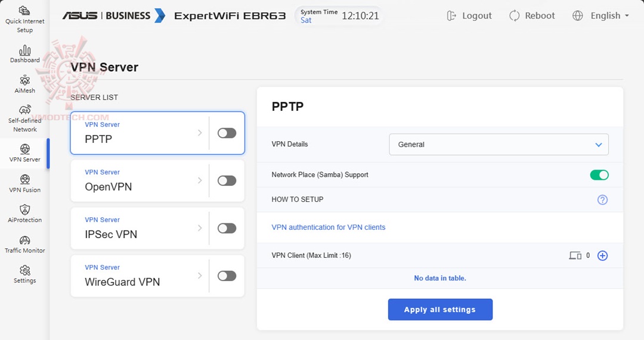Open VPN authentication for VPN clients link
This screenshot has width=644, height=340.
[x=328, y=227]
